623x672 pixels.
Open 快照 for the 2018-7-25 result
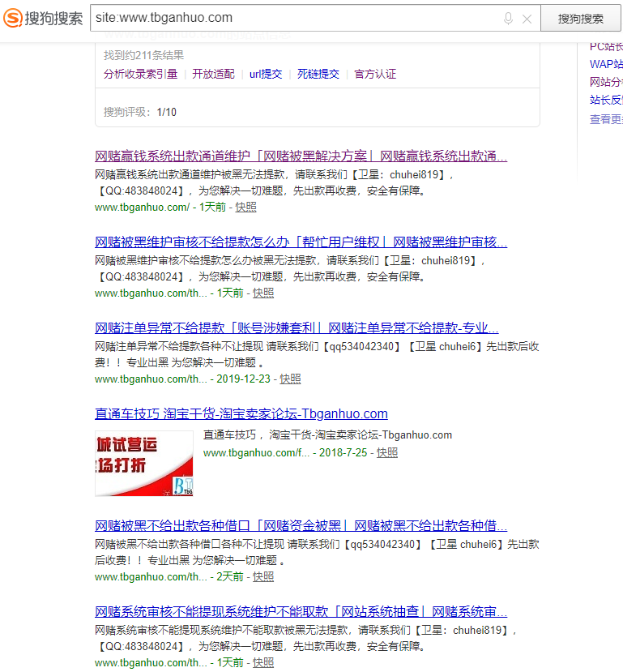pyautogui.click(x=387, y=452)
